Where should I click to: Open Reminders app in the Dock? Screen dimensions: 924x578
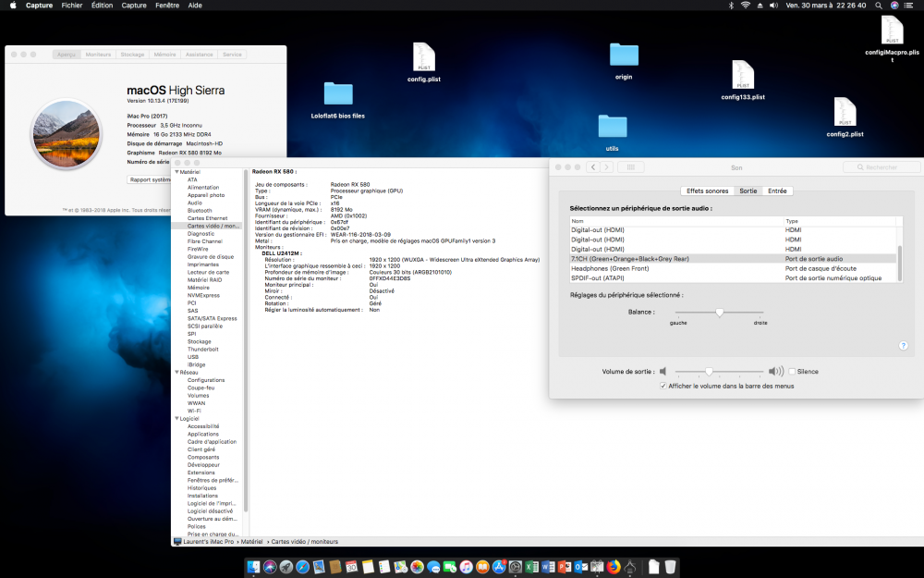point(384,567)
